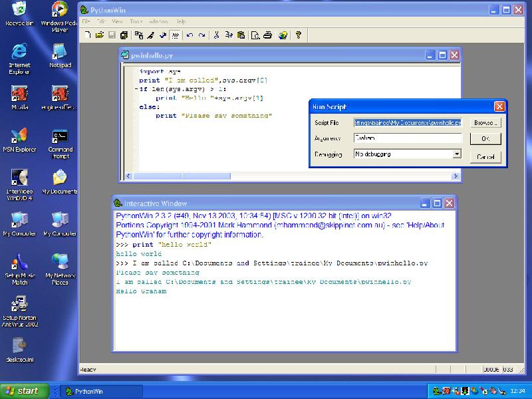This screenshot has height=399, width=532.
Task: Click the Arguments input field
Action: click(408, 138)
